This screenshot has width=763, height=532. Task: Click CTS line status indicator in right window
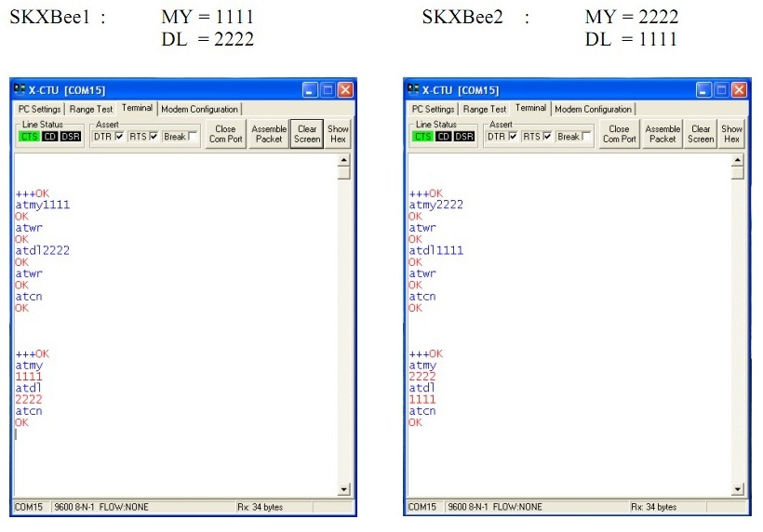[422, 137]
